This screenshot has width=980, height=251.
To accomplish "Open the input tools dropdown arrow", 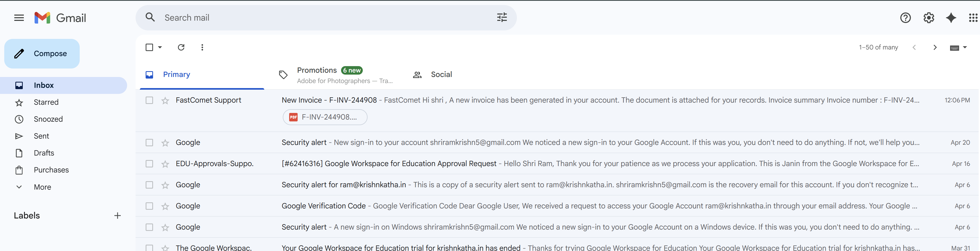I will [x=965, y=47].
